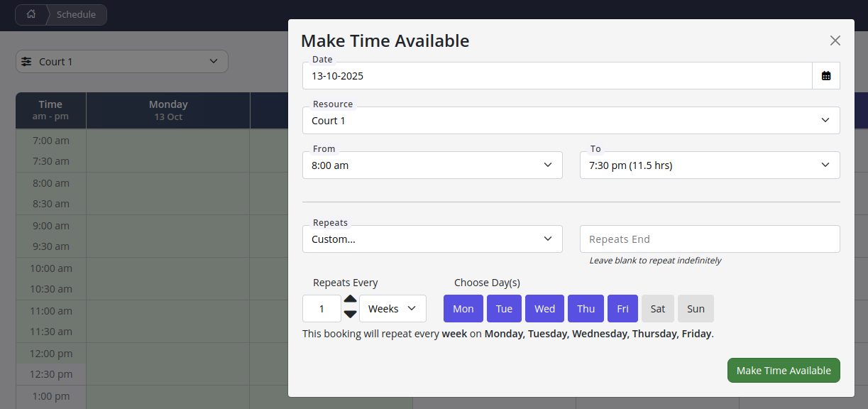The image size is (868, 409).
Task: Expand the Repeats Custom dropdown
Action: (432, 239)
